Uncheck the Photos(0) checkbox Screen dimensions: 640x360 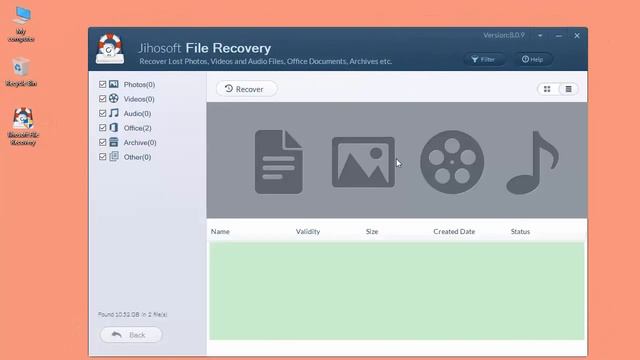click(x=102, y=84)
